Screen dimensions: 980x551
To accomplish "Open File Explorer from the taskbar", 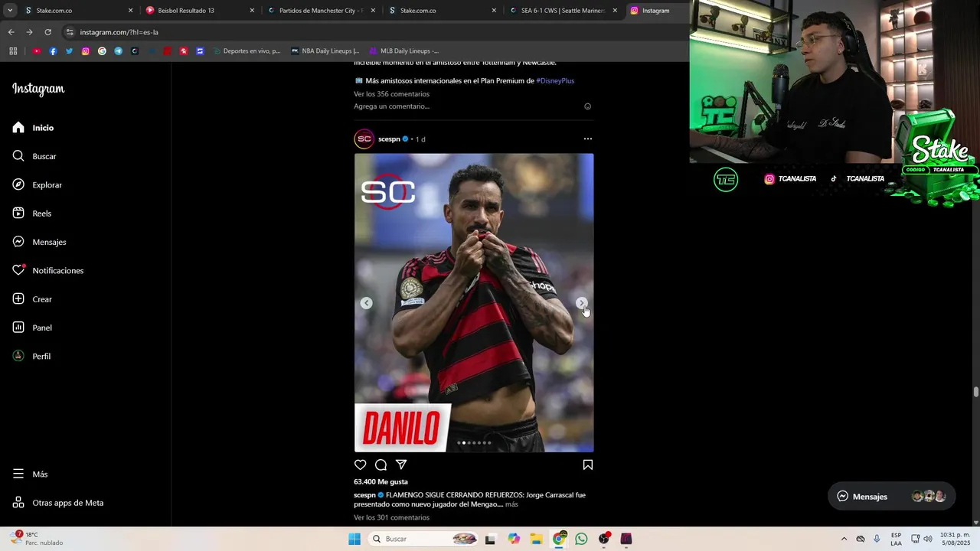I will 536,539.
